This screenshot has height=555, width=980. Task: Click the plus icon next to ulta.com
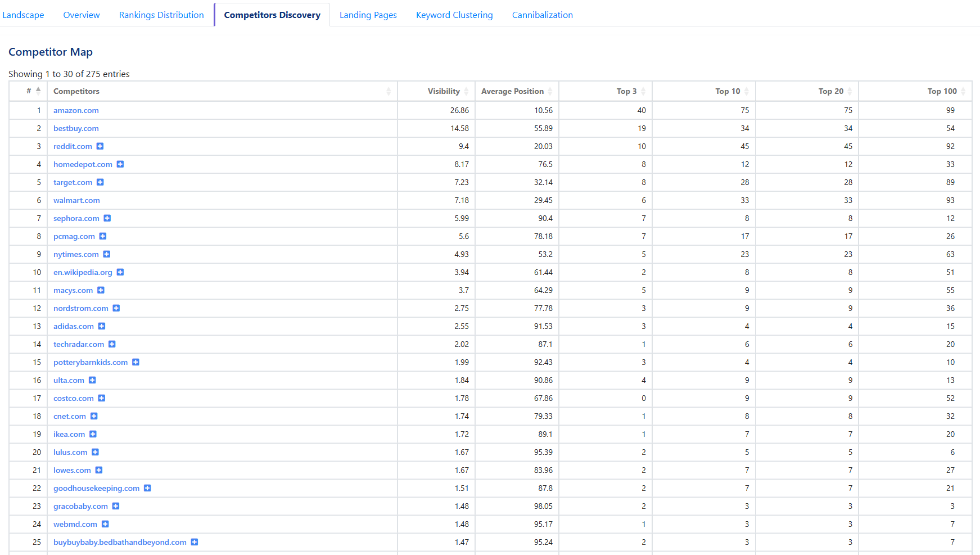click(92, 380)
